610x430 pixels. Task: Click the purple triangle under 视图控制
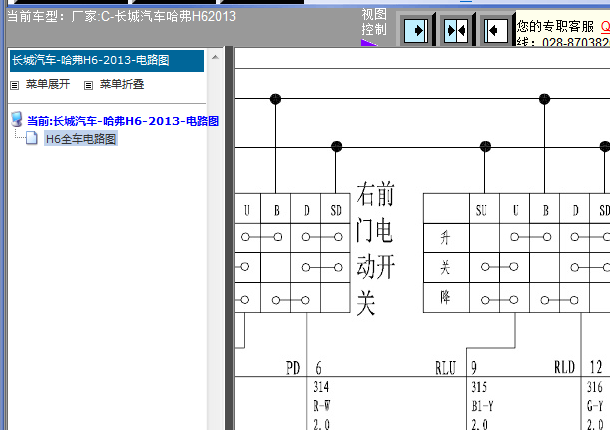click(x=367, y=42)
